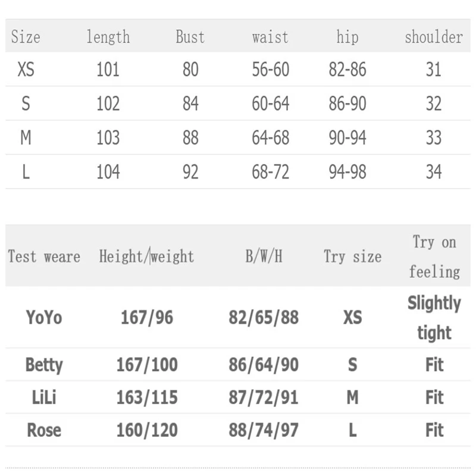Click the tester name YoYo
The image size is (476, 476).
coord(44,317)
